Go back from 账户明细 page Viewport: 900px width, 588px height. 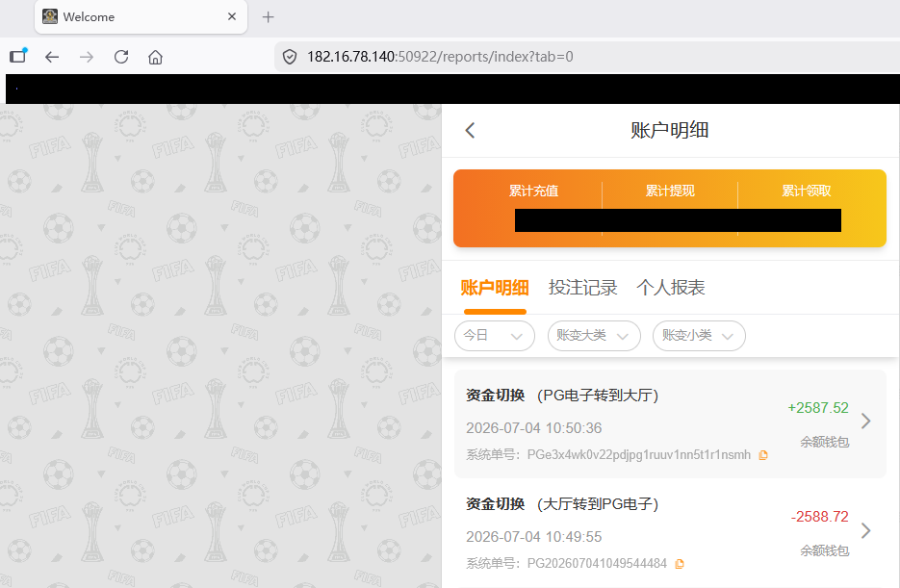pos(470,130)
